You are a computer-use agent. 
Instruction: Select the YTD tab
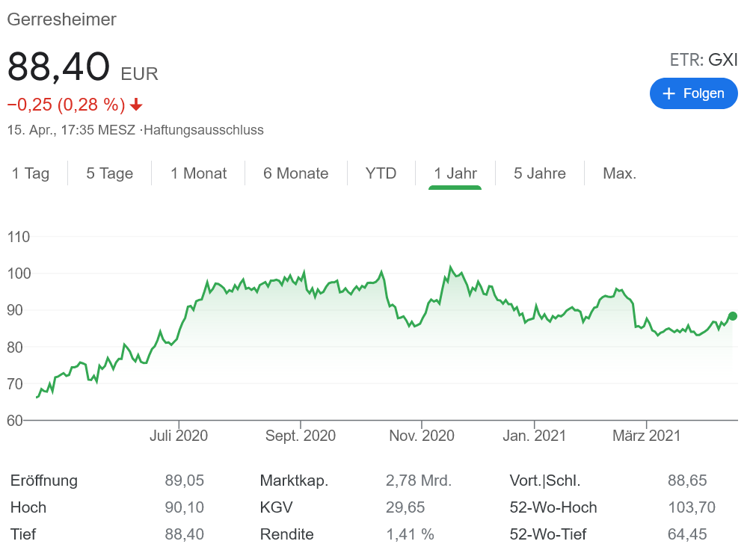(x=381, y=173)
